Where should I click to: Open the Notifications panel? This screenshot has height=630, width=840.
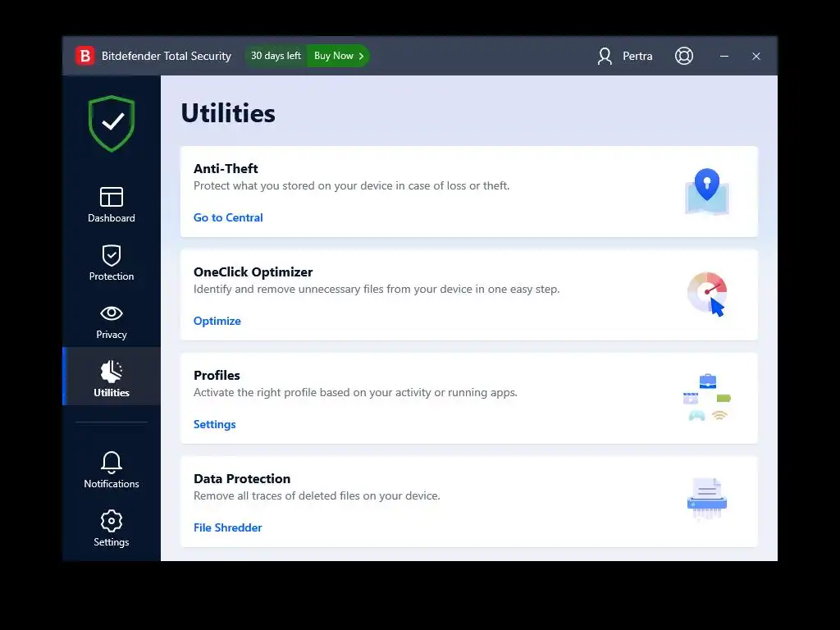click(112, 470)
